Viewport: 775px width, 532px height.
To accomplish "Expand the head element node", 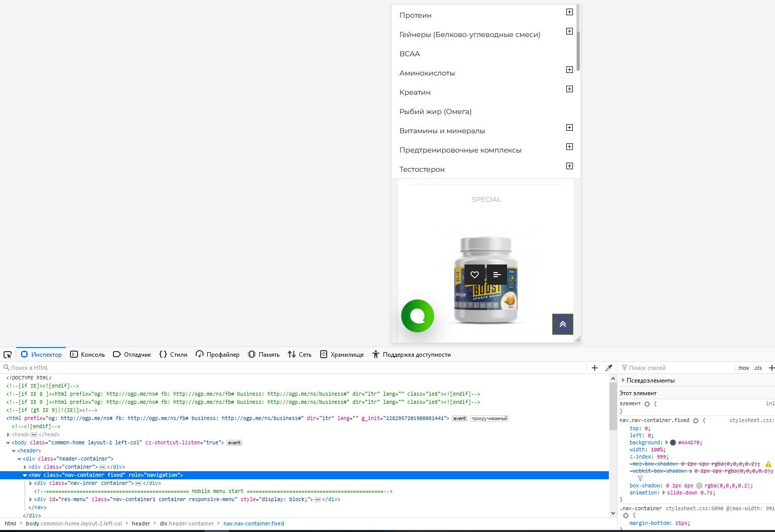I will point(9,434).
